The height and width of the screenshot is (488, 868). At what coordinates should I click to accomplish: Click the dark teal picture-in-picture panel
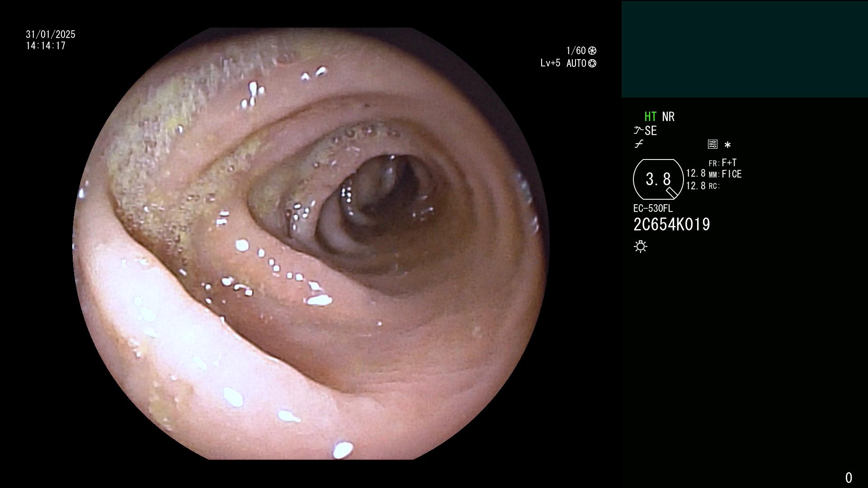(745, 49)
